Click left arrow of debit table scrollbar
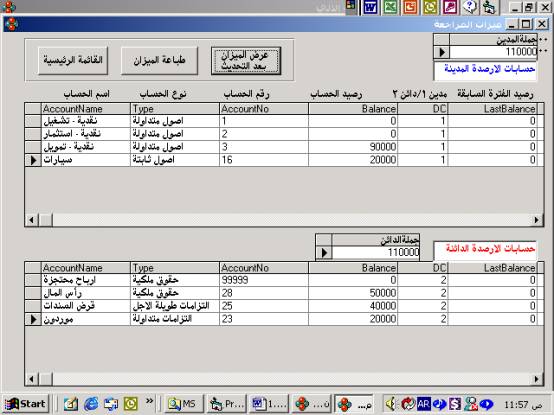The height and width of the screenshot is (415, 554). (31, 220)
